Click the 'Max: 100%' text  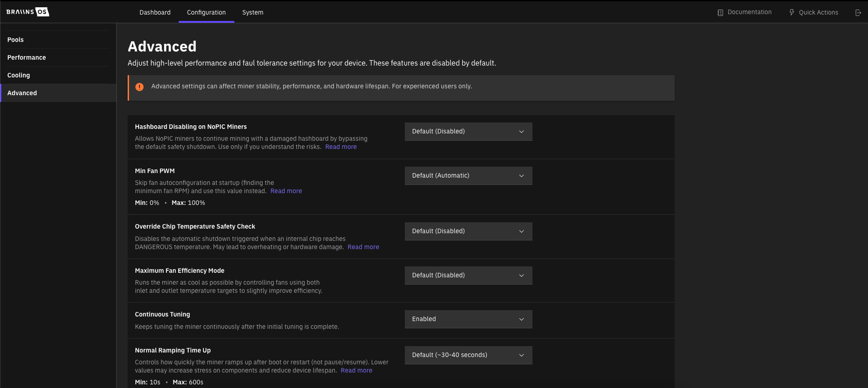(188, 203)
